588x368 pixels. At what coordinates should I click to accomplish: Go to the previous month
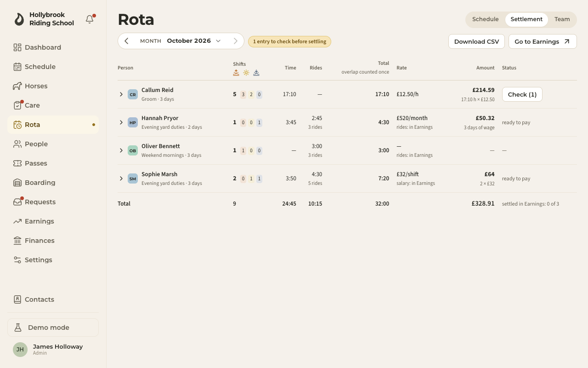coord(126,41)
